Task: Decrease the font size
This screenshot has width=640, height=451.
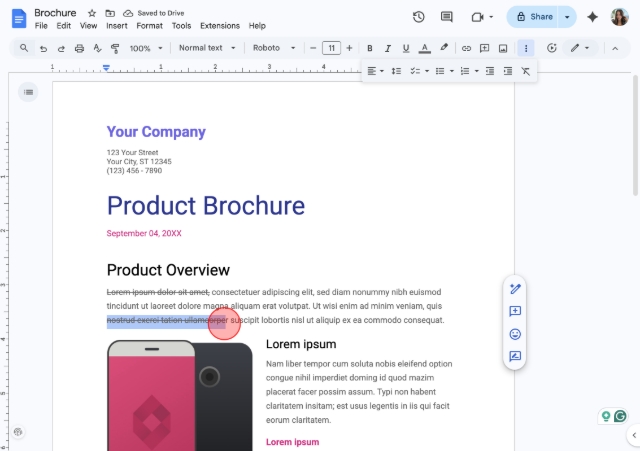Action: tap(313, 48)
